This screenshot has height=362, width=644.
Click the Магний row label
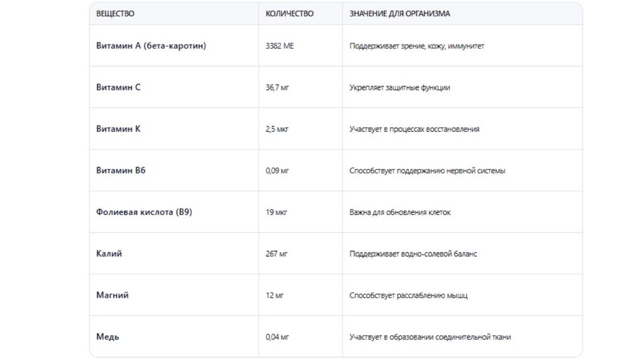(x=112, y=295)
